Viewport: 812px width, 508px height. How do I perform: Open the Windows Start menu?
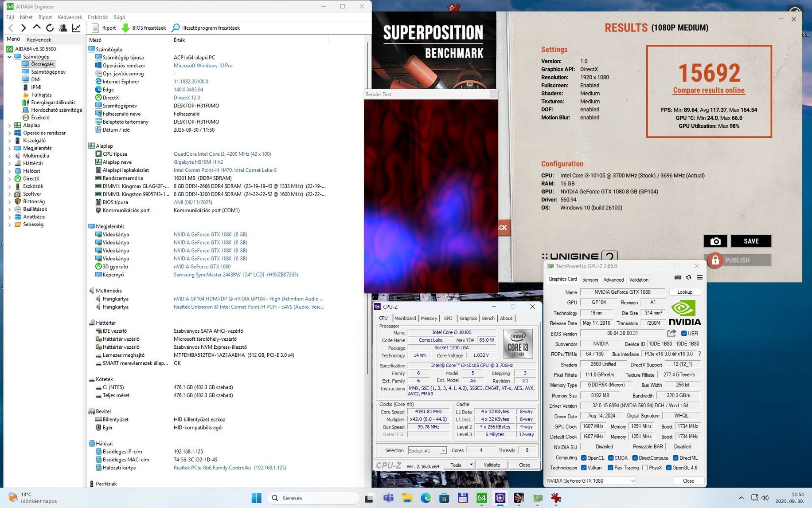click(x=256, y=498)
